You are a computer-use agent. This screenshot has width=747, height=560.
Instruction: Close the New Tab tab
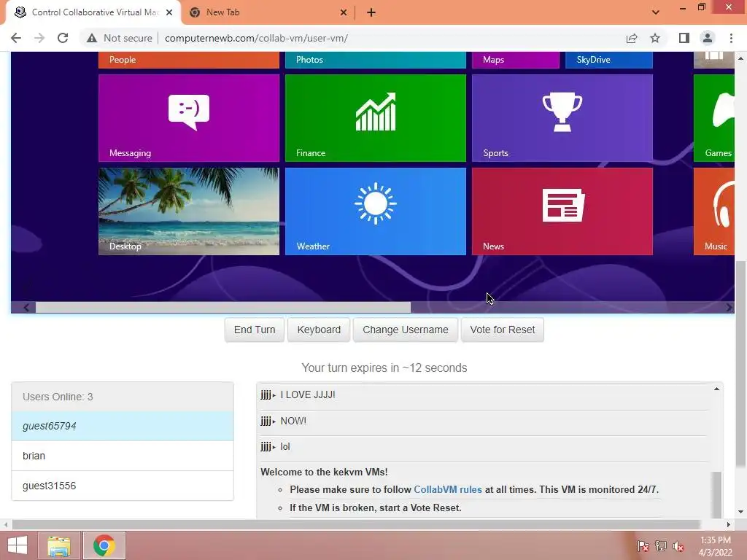tap(344, 13)
